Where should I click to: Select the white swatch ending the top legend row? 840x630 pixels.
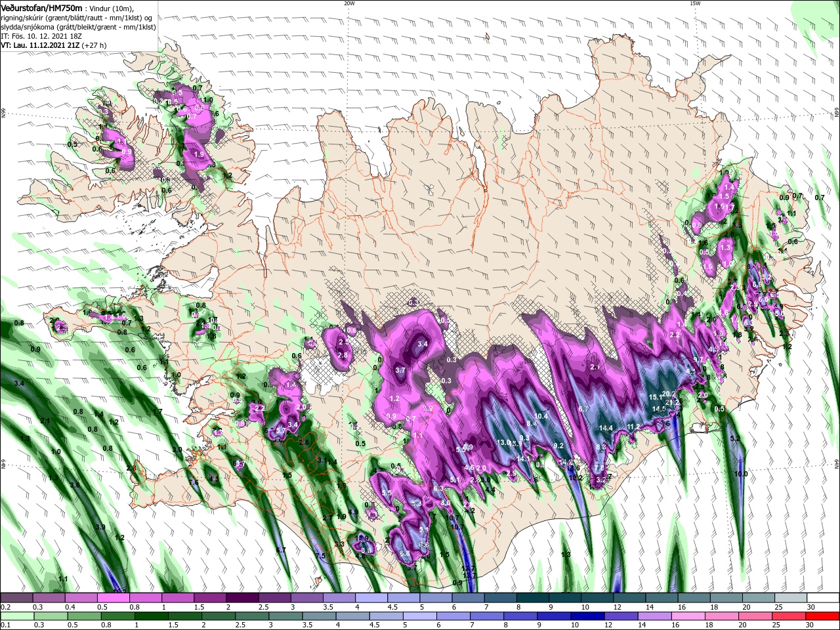coord(823,598)
